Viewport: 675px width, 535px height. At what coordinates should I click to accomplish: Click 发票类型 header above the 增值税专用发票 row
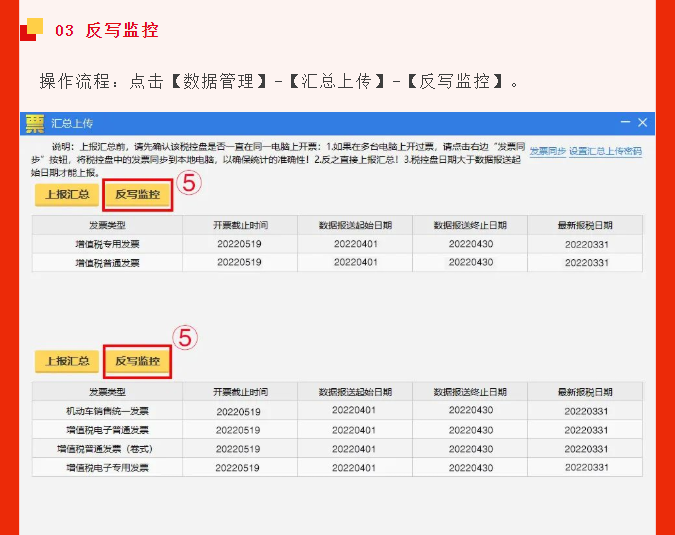click(x=107, y=225)
